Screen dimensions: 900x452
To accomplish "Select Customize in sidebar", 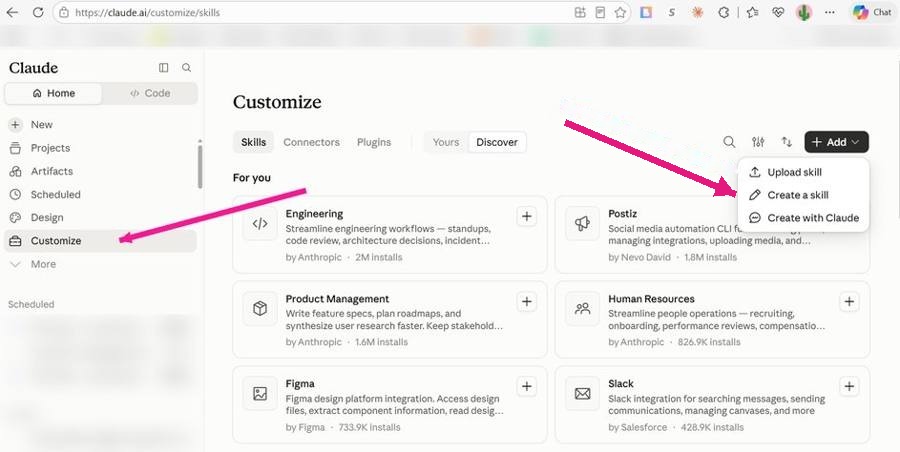I will pos(100,241).
